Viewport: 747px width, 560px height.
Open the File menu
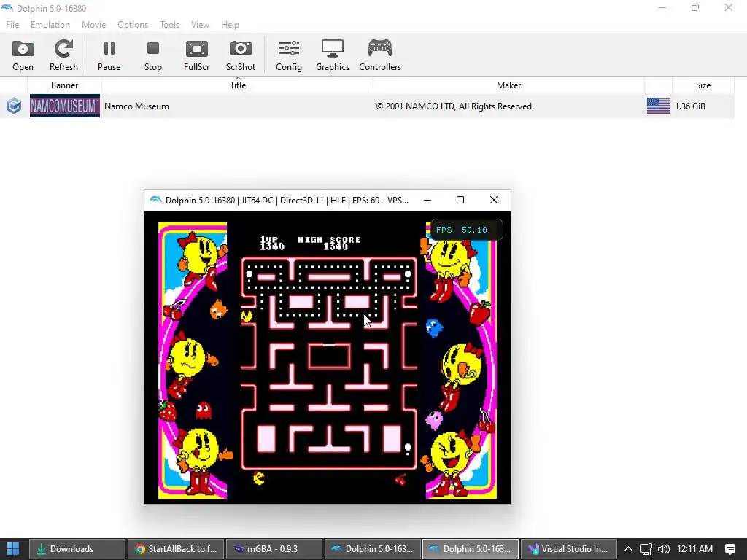coord(12,25)
